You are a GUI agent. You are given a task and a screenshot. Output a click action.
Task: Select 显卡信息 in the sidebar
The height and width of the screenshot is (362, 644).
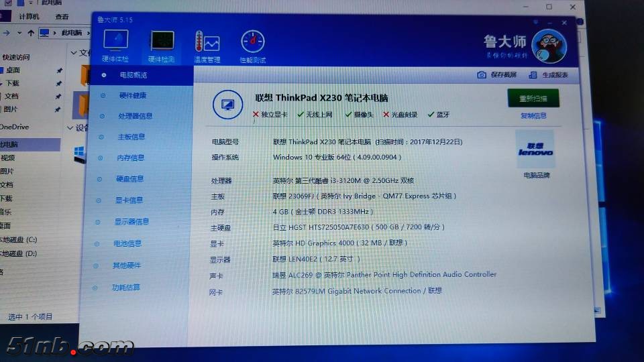click(129, 200)
